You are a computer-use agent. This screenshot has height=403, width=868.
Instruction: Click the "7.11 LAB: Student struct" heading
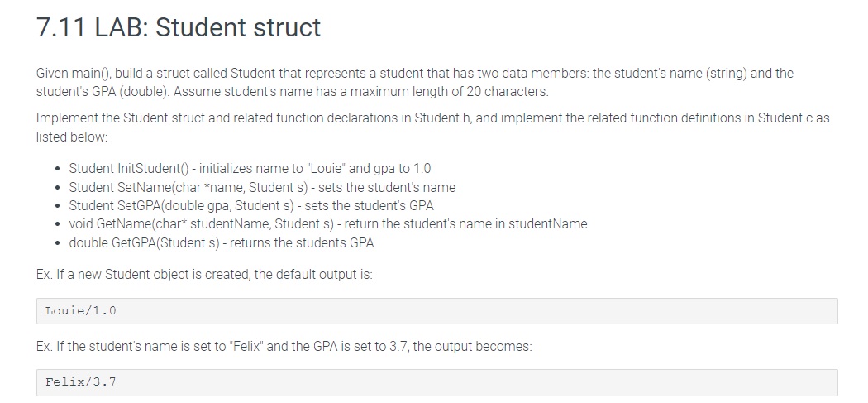click(179, 28)
